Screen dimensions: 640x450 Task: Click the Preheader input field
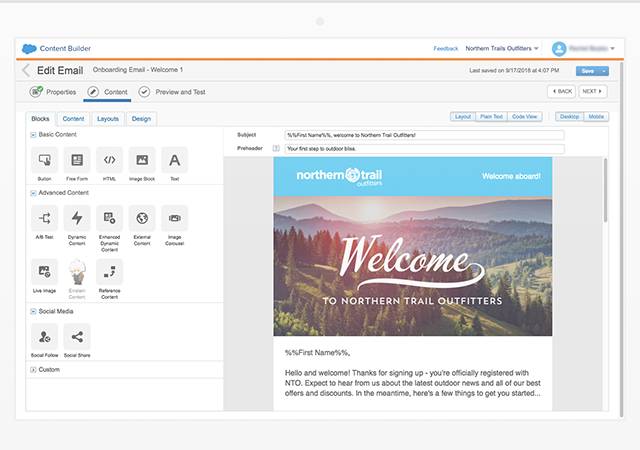[x=424, y=149]
